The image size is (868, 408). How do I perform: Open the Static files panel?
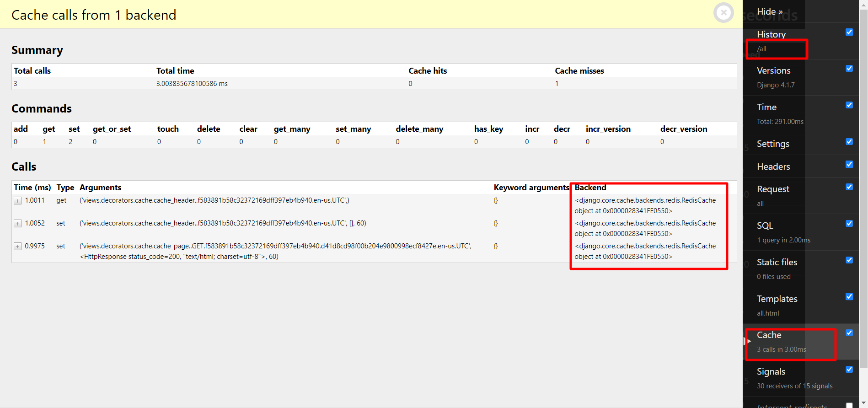[x=777, y=262]
